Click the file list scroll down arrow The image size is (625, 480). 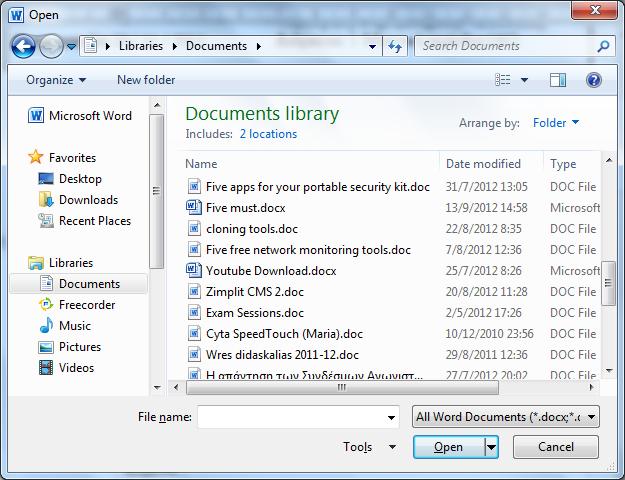click(x=609, y=370)
